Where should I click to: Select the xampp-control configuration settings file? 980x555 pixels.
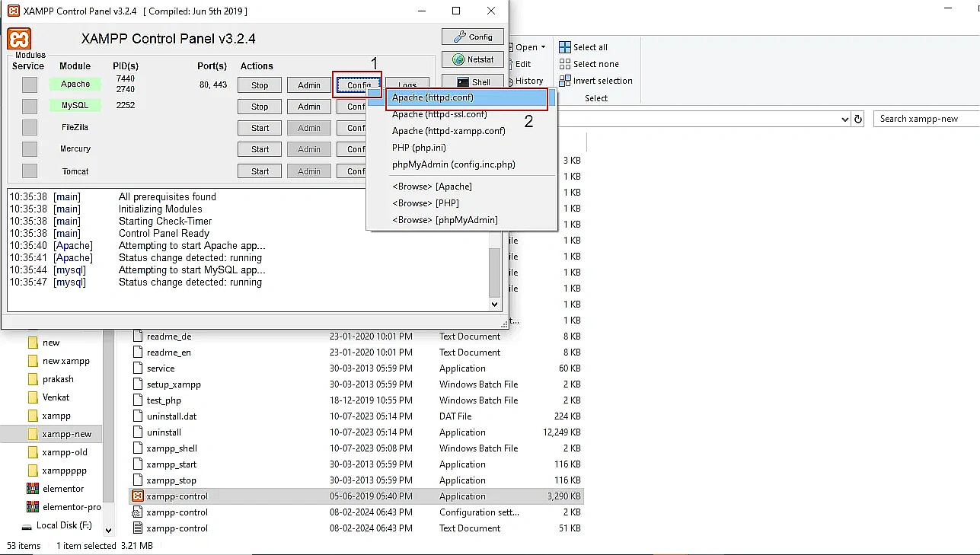click(x=356, y=512)
